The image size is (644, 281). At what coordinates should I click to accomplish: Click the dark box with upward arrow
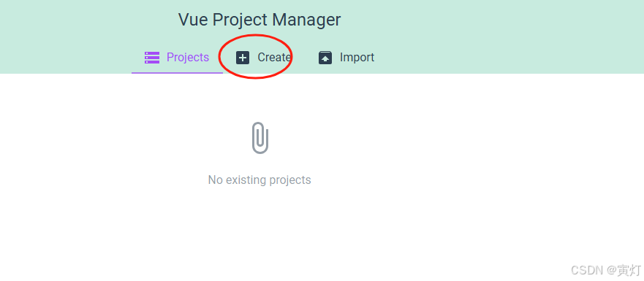coord(325,58)
